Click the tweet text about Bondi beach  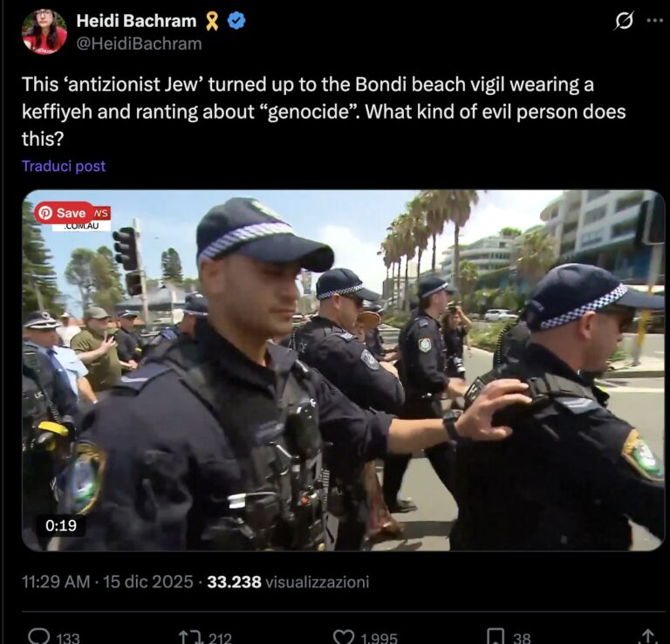(x=324, y=111)
